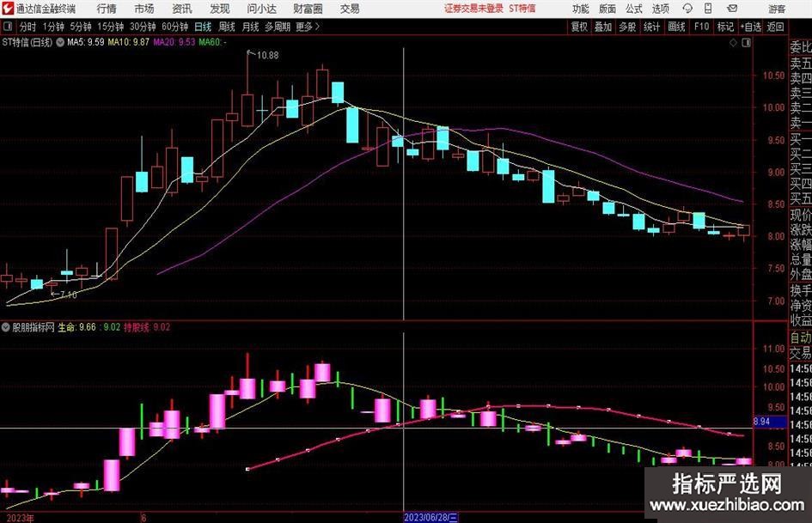
Task: Open the 问小达 menu
Action: coord(261,9)
